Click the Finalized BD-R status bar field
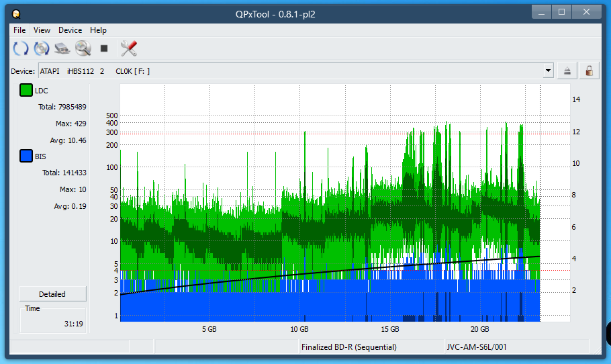Image resolution: width=611 pixels, height=364 pixels. tap(348, 347)
